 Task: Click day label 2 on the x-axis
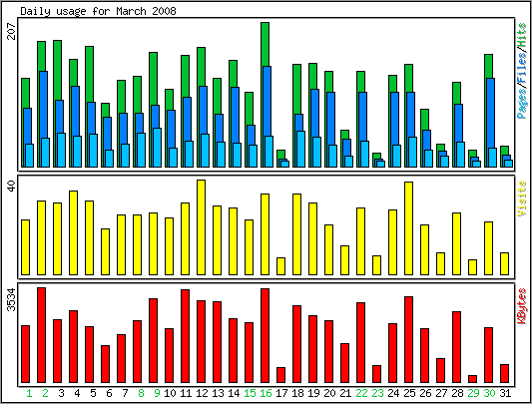coord(45,393)
